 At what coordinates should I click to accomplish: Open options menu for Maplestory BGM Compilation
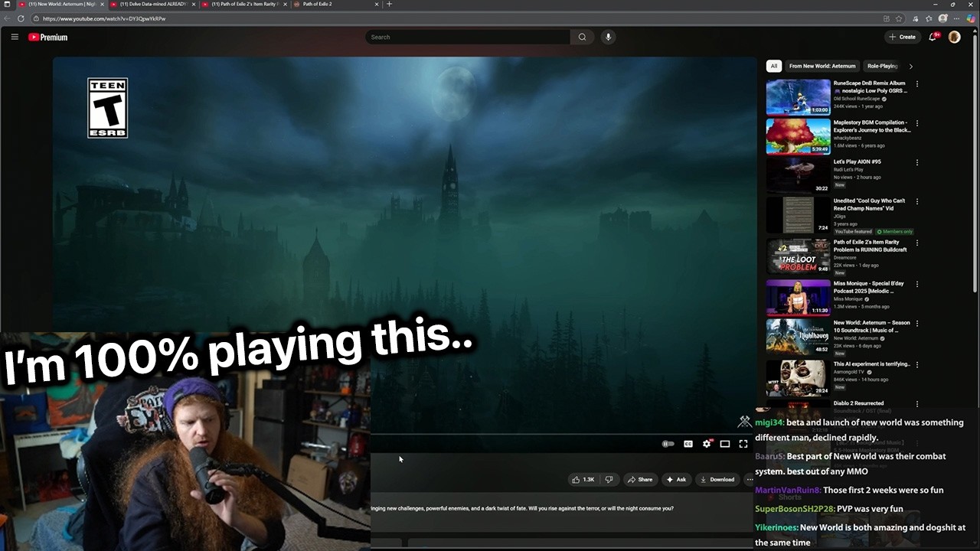coord(917,122)
